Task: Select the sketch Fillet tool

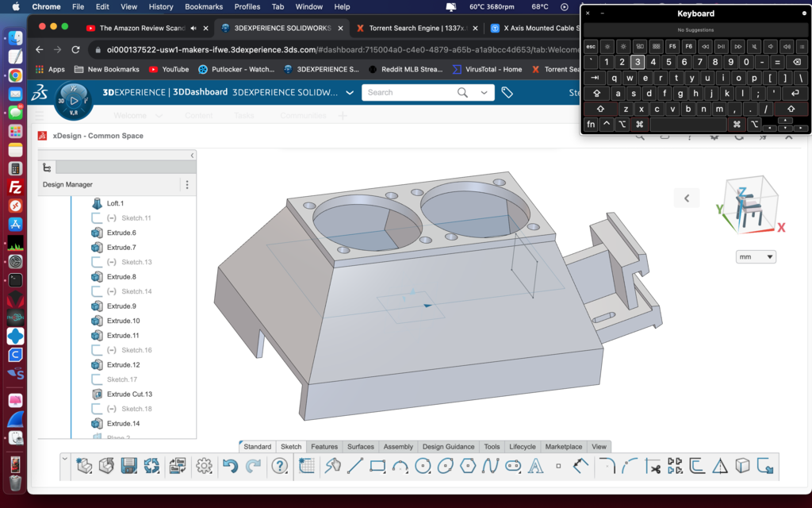Action: pyautogui.click(x=607, y=465)
